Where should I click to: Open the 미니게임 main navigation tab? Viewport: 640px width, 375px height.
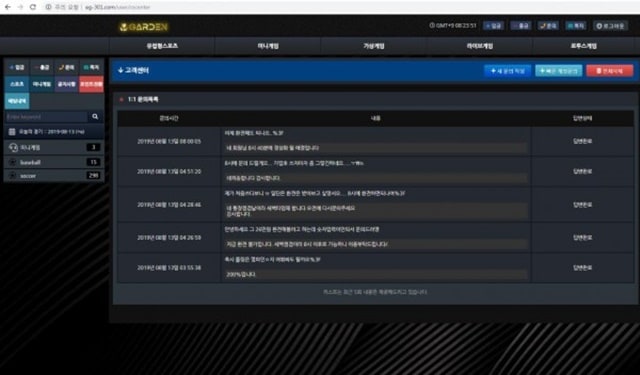(268, 46)
